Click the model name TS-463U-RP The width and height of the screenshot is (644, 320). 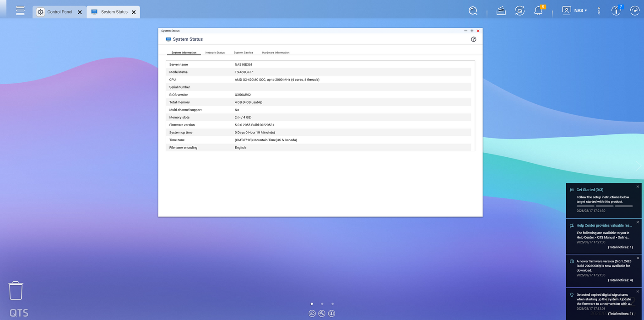(x=244, y=72)
